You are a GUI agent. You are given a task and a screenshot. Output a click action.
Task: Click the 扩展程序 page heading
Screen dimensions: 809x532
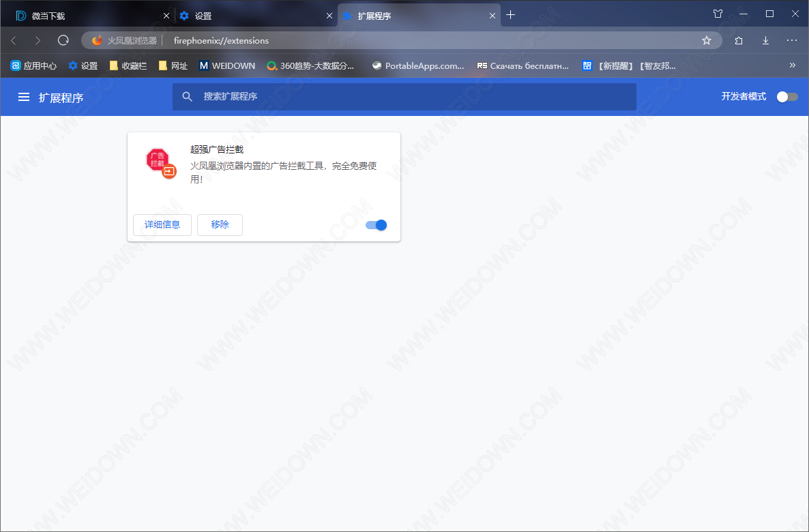point(61,98)
